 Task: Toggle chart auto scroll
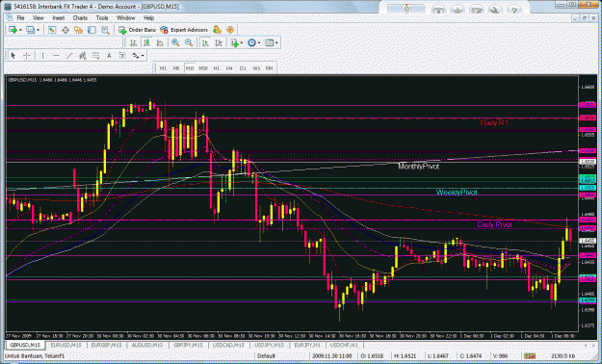[205, 43]
